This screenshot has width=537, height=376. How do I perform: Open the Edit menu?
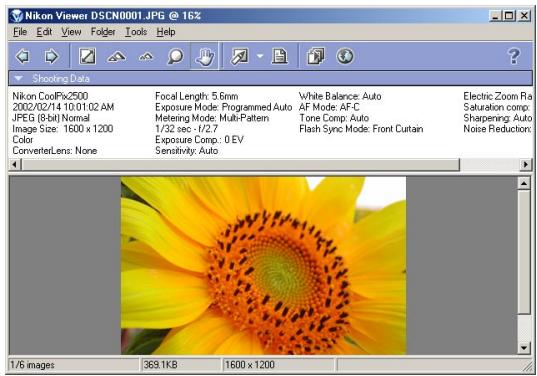[x=44, y=32]
